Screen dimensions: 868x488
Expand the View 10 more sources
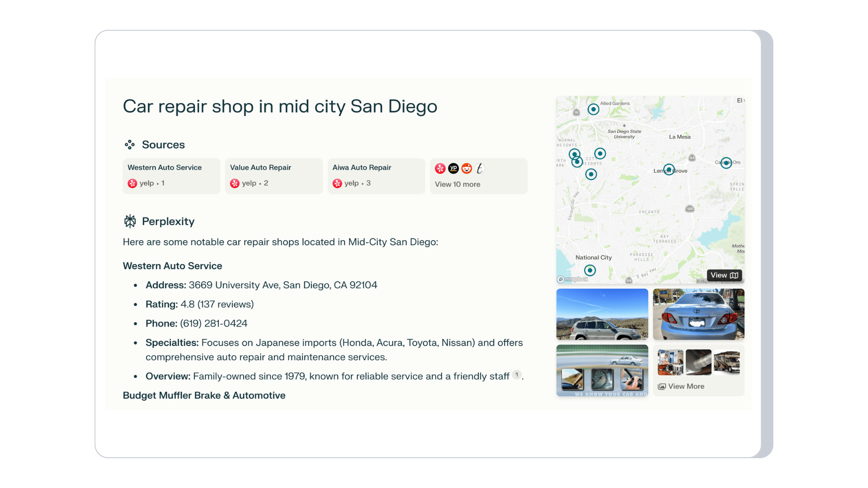pyautogui.click(x=458, y=184)
